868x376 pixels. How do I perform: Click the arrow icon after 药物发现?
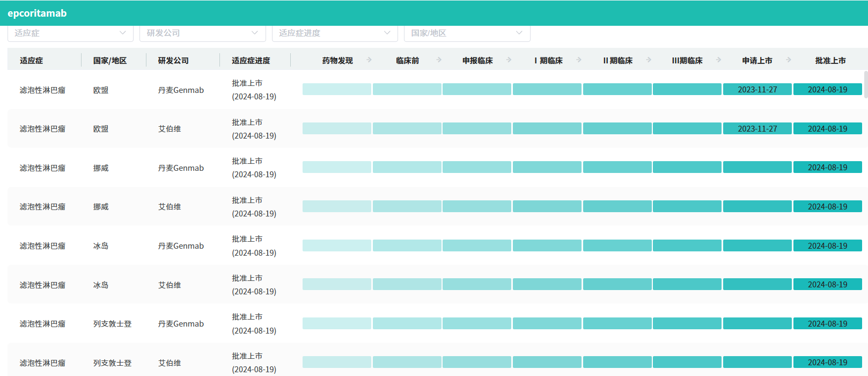(369, 60)
